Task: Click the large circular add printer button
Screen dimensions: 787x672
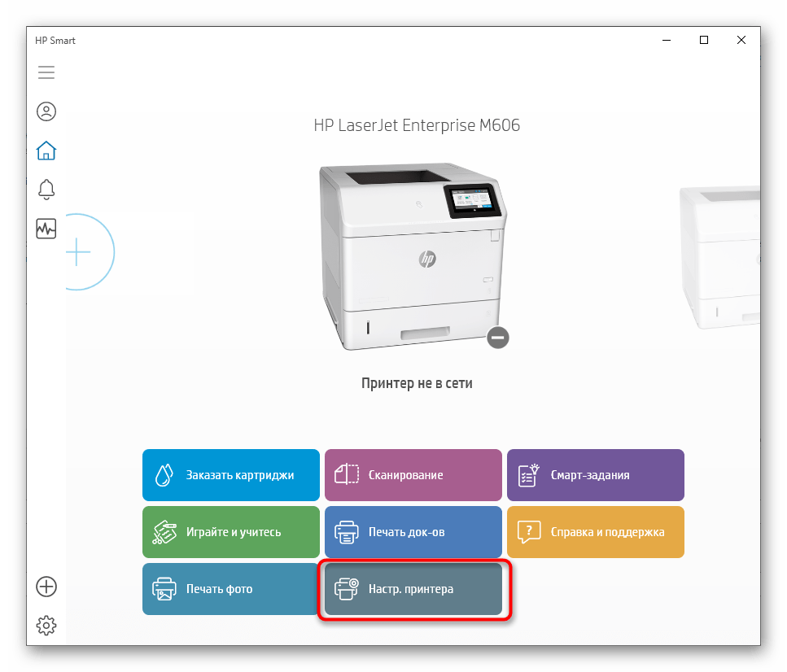Action: pos(80,252)
